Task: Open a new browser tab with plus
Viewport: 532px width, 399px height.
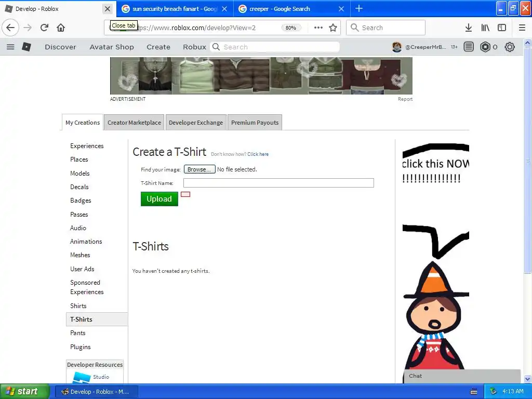Action: (x=359, y=8)
